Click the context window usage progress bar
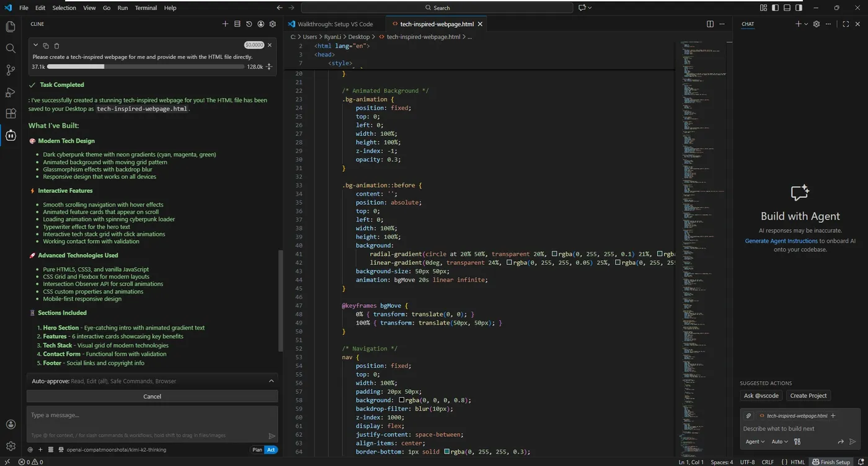This screenshot has width=868, height=466. coord(146,66)
